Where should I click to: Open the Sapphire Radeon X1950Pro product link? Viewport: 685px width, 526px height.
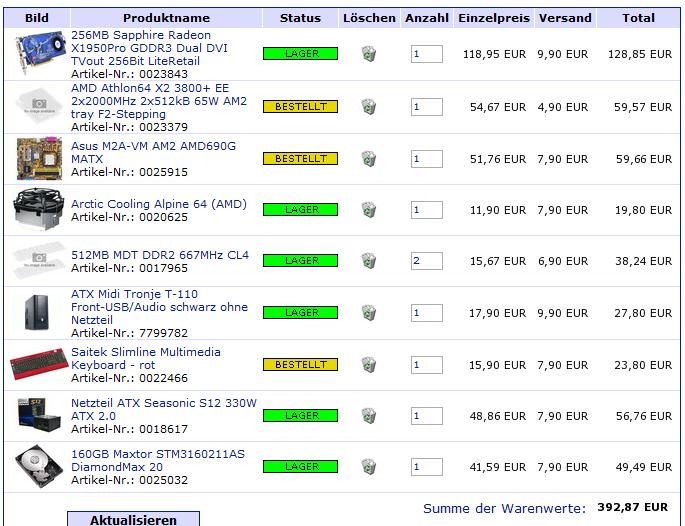tap(149, 48)
